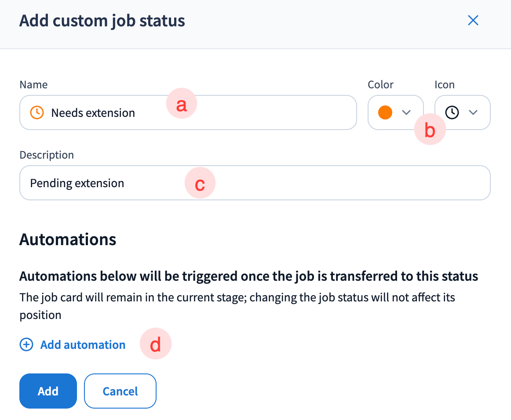Click the Name field label

tap(33, 85)
